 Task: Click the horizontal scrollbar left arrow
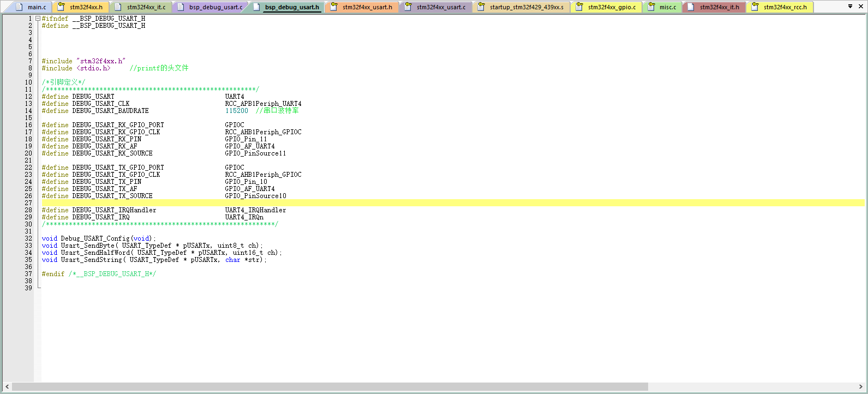coord(7,387)
